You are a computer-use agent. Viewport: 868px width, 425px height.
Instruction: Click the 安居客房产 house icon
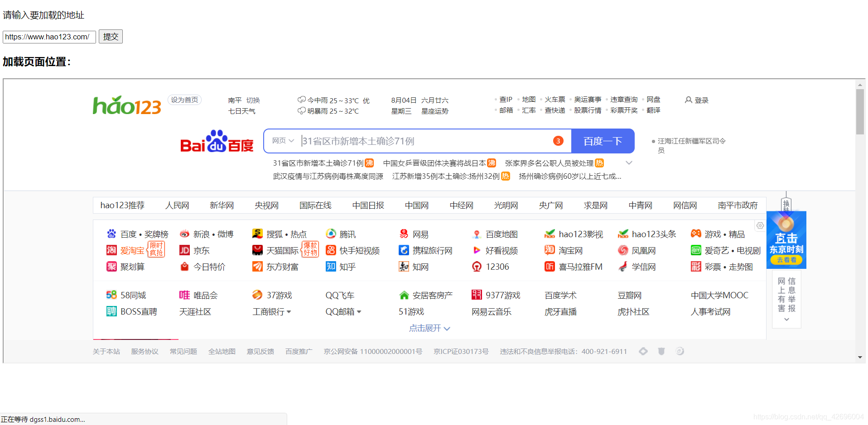[x=404, y=295]
